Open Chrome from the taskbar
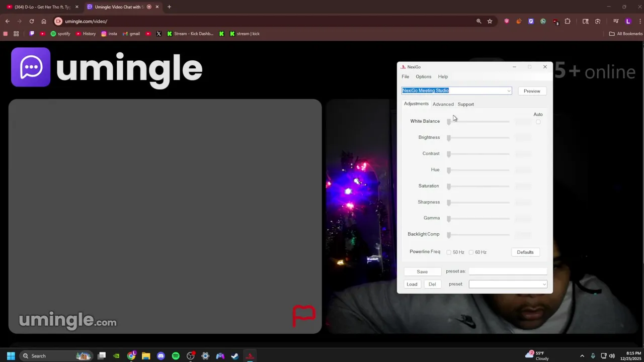 (x=131, y=356)
